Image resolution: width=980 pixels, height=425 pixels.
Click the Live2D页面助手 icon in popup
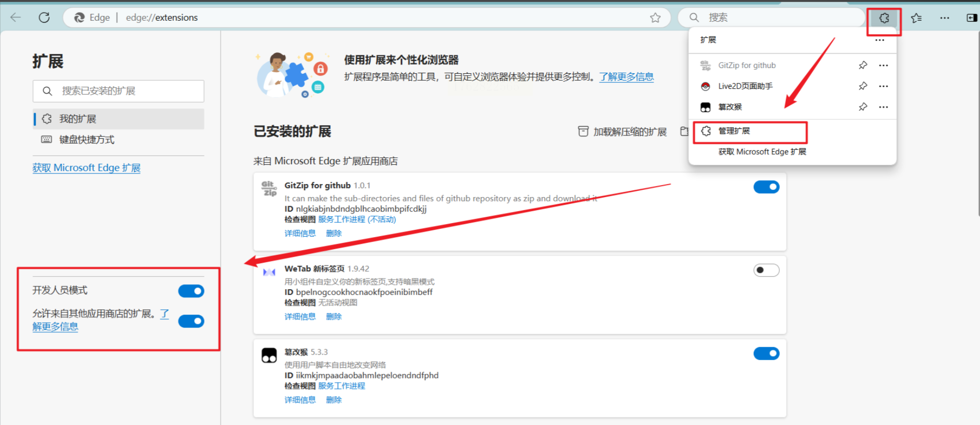(705, 86)
